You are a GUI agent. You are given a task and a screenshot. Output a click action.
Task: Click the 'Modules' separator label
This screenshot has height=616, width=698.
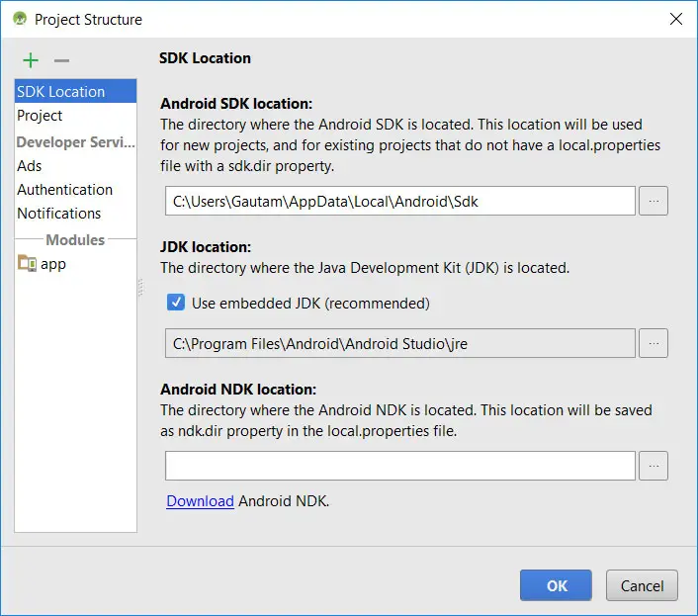pos(75,240)
